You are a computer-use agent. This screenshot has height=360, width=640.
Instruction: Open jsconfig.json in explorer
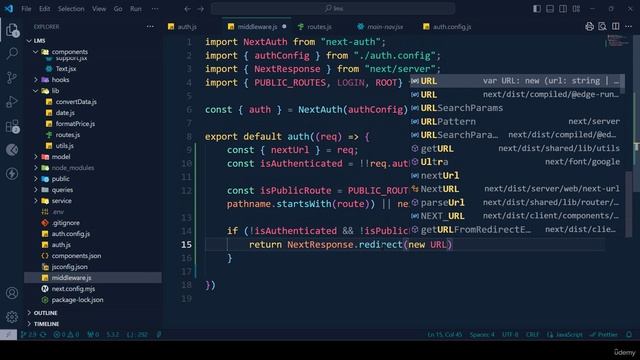click(69, 267)
